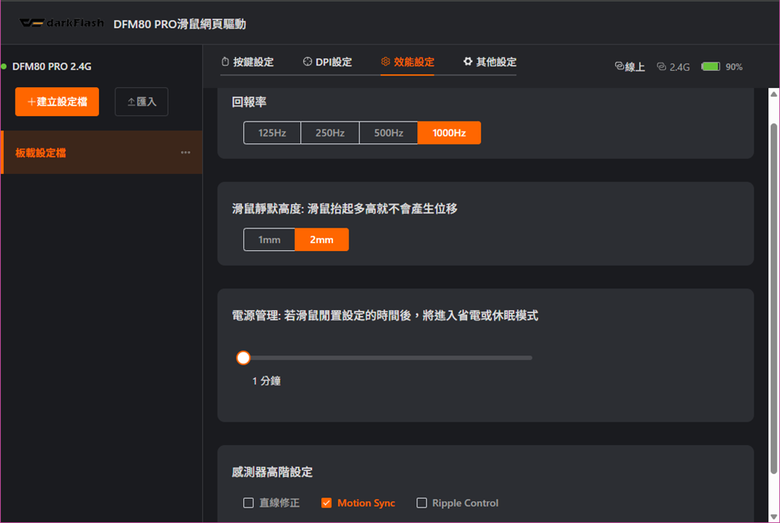
Task: Click the green device status dot
Action: point(4,66)
